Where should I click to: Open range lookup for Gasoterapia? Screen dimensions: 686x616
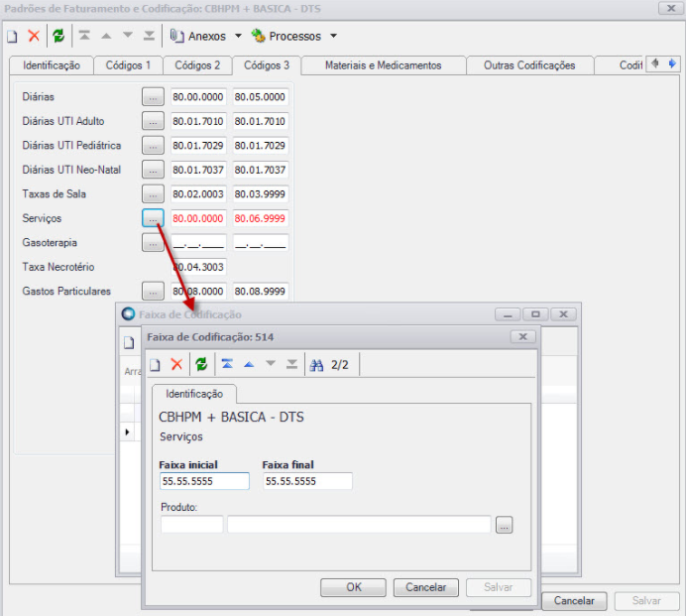(153, 243)
